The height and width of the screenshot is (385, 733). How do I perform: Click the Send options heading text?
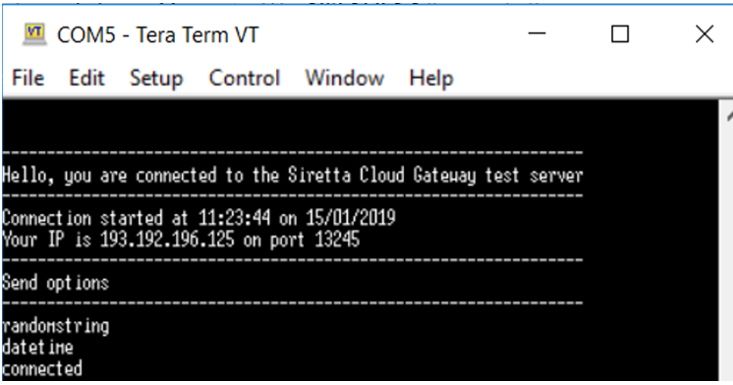[55, 283]
